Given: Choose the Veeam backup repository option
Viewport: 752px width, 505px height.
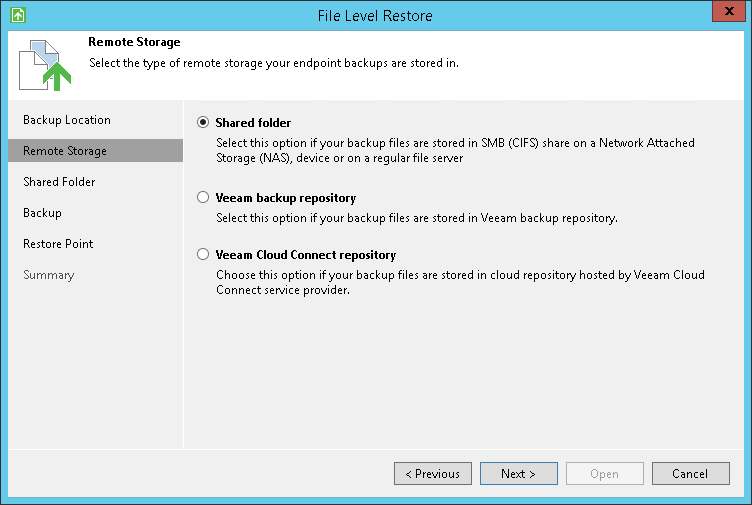Looking at the screenshot, I should coord(203,198).
